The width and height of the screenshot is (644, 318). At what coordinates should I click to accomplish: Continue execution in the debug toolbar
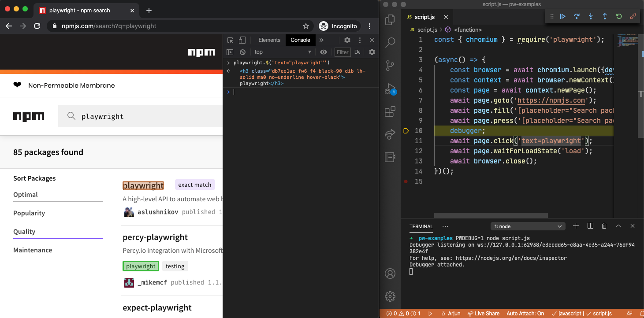click(563, 16)
